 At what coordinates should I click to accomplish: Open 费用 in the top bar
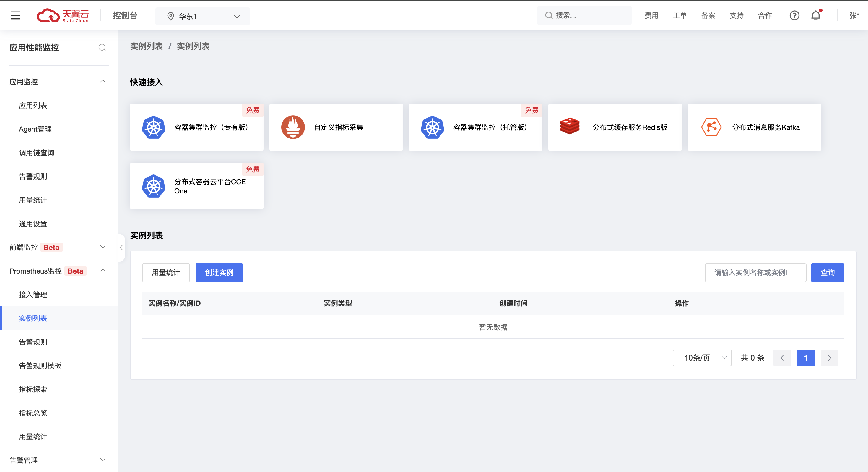[x=651, y=15]
